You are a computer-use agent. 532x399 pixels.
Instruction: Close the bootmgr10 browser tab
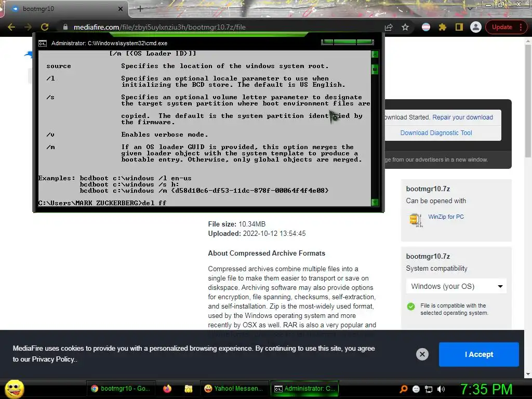click(121, 9)
